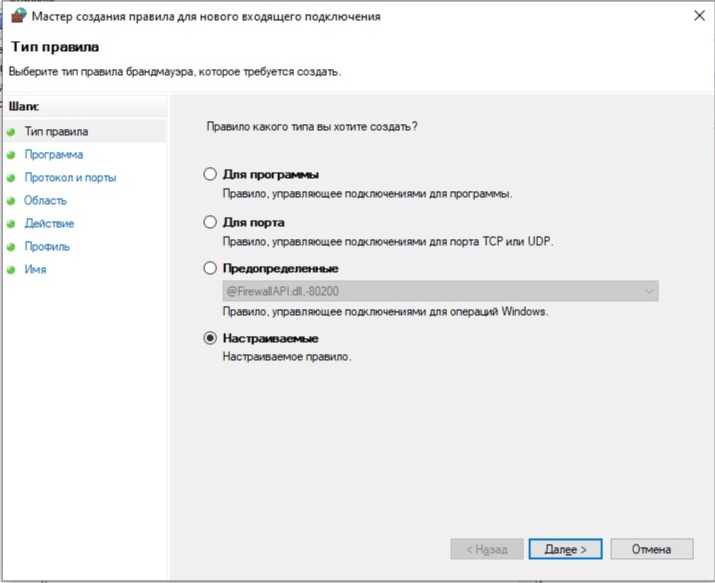Select the Для порта radio button
Viewport: 715px width, 583px height.
(x=210, y=222)
